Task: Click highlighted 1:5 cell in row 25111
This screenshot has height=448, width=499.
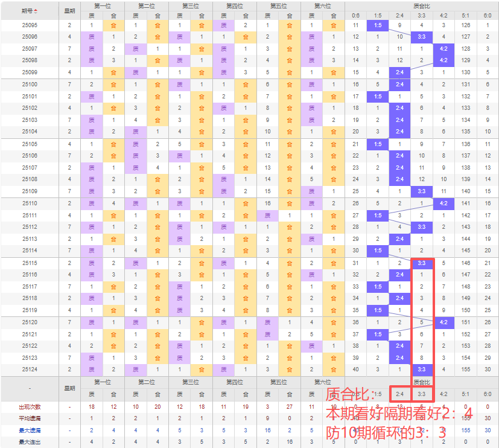Action: click(378, 215)
